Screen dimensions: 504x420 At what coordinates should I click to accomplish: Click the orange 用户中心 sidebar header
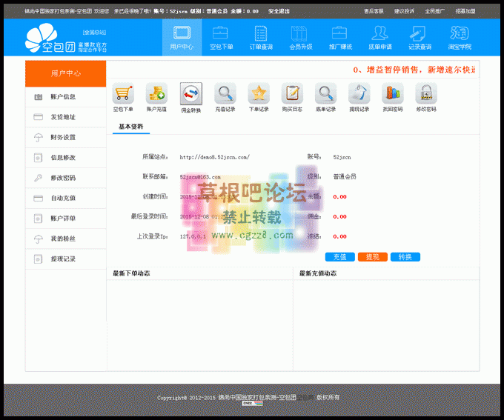pyautogui.click(x=65, y=73)
